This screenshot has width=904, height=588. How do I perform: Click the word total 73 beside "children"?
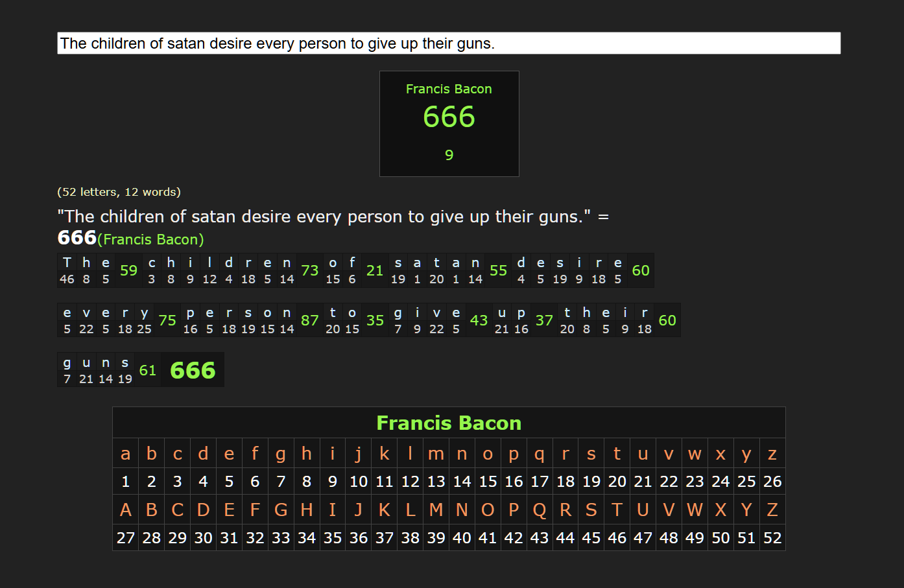click(310, 270)
